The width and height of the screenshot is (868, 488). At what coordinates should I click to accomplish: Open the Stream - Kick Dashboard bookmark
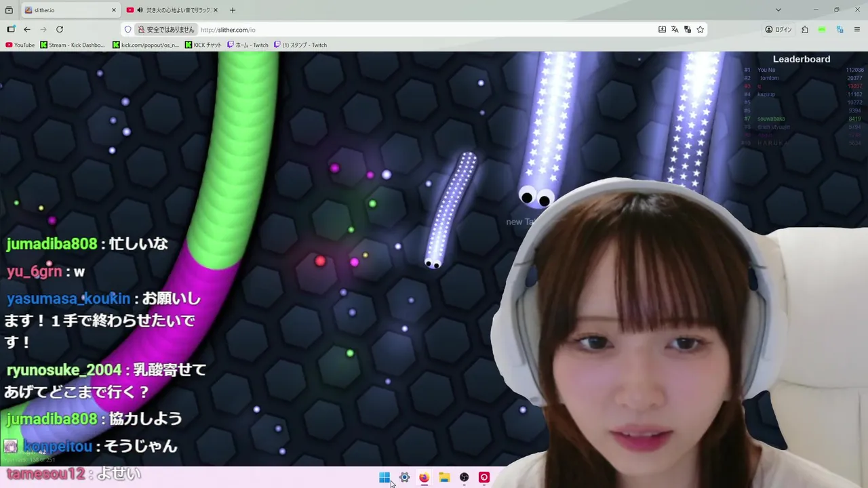tap(73, 45)
